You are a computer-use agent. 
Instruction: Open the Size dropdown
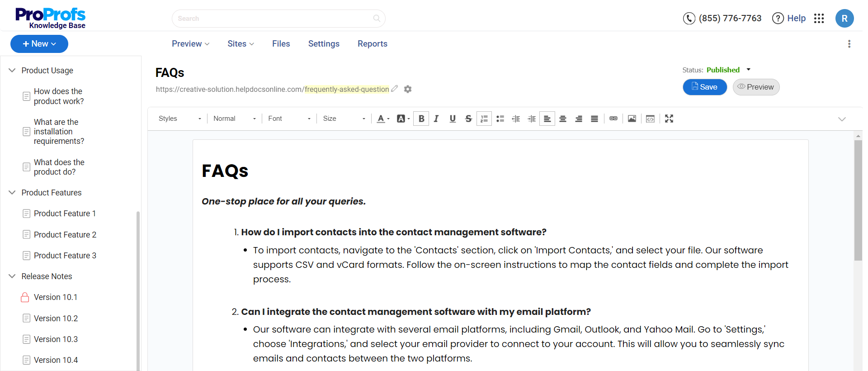344,119
